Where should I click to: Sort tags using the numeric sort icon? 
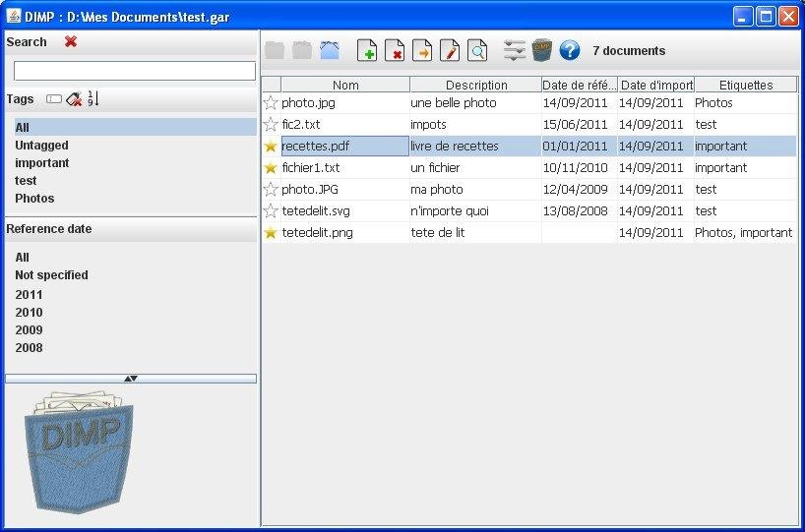93,98
